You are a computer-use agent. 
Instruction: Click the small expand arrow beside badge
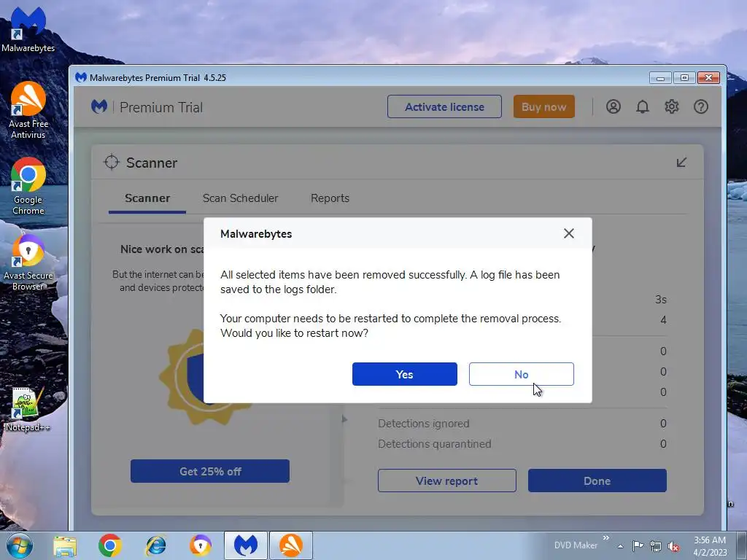pyautogui.click(x=345, y=419)
